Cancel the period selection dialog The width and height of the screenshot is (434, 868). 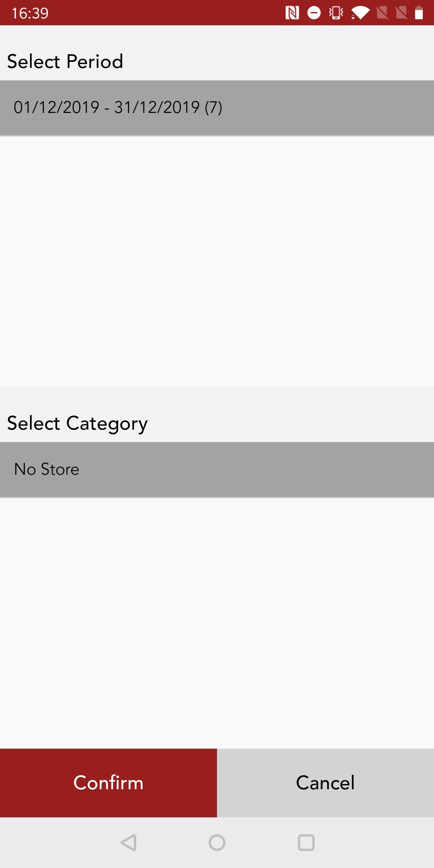(325, 782)
